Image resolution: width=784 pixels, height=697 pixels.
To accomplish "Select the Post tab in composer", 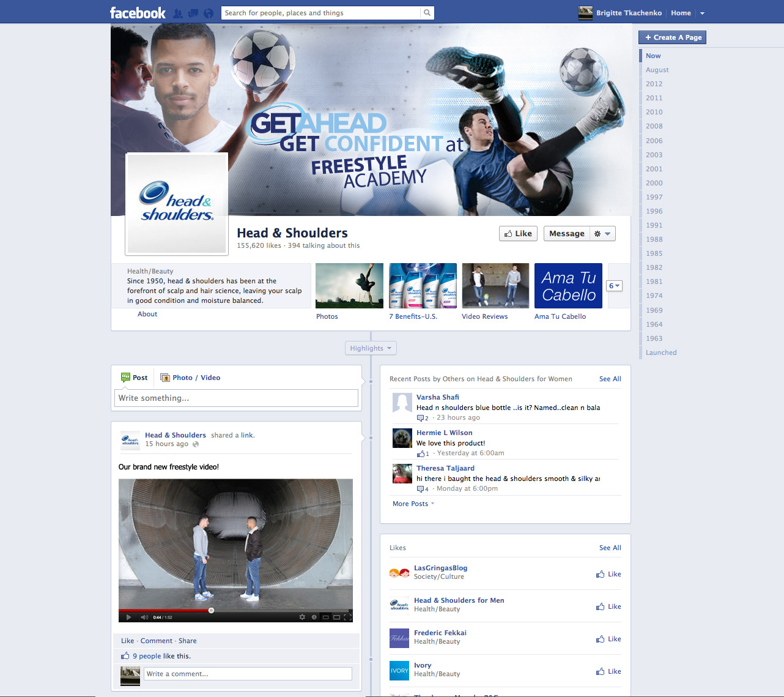I will click(x=134, y=378).
